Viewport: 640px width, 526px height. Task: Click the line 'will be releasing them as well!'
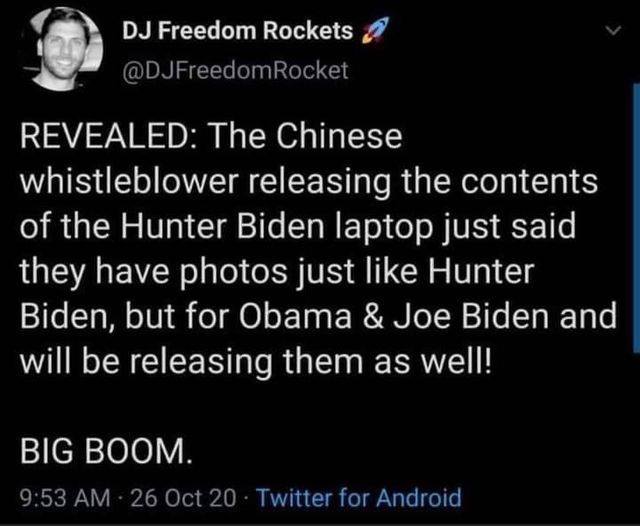[256, 362]
